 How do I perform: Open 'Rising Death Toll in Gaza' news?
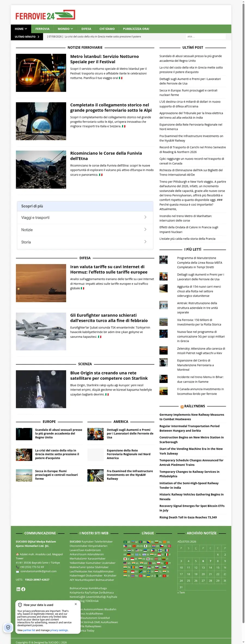click(x=188, y=517)
